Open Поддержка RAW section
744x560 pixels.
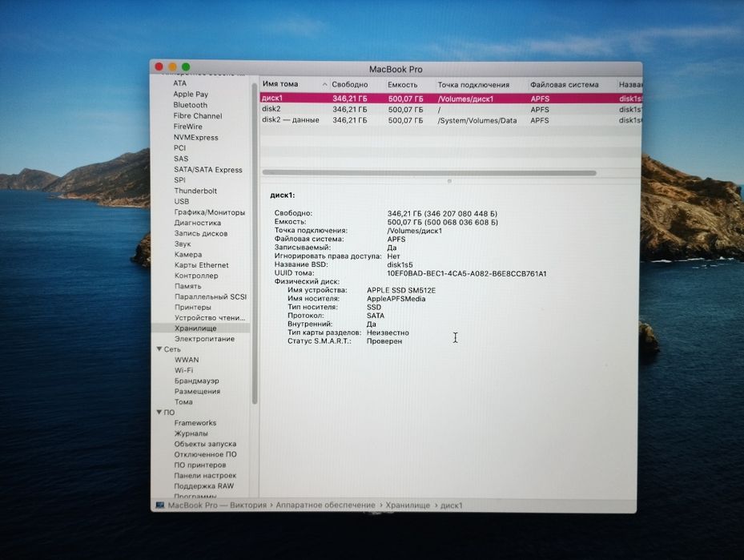click(x=203, y=486)
